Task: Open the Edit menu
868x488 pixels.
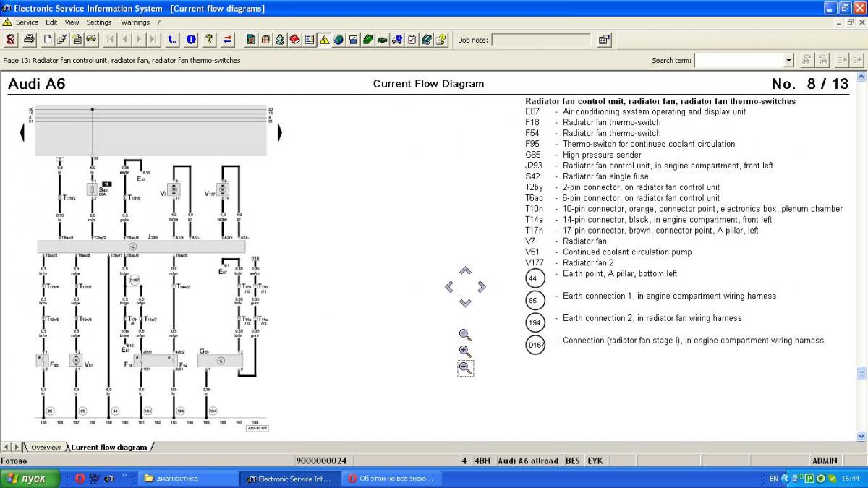Action: pyautogui.click(x=51, y=22)
